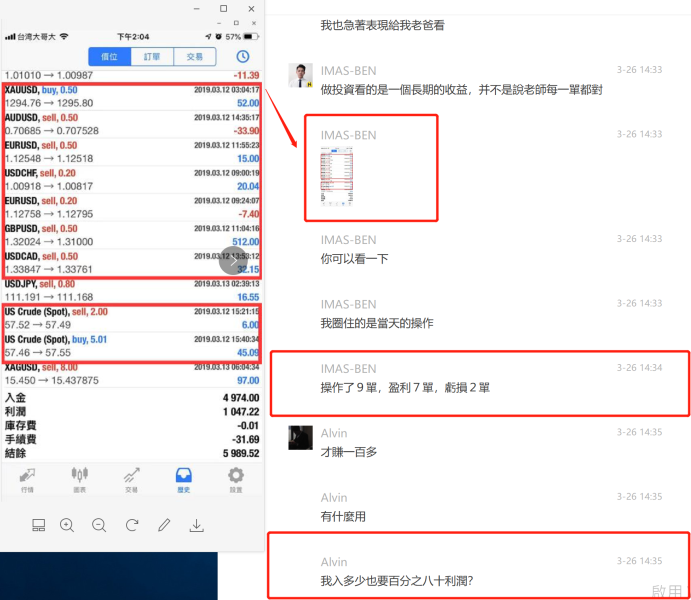Click the zoom out magnifier icon
This screenshot has height=600, width=691.
click(99, 525)
